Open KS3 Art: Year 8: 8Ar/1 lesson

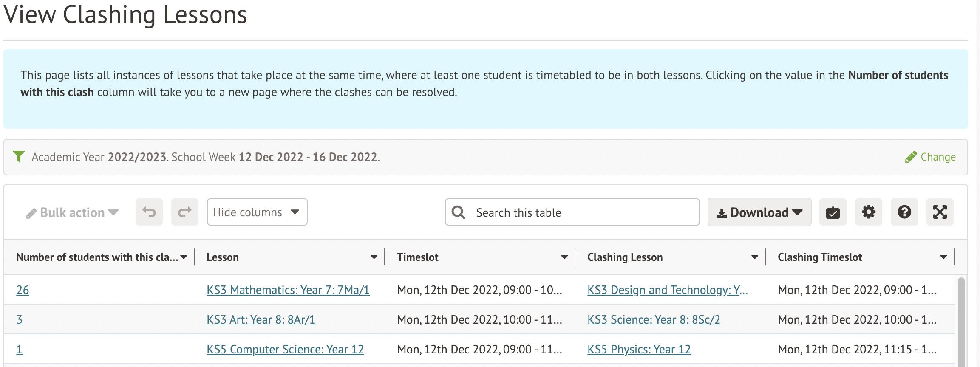[x=261, y=319]
